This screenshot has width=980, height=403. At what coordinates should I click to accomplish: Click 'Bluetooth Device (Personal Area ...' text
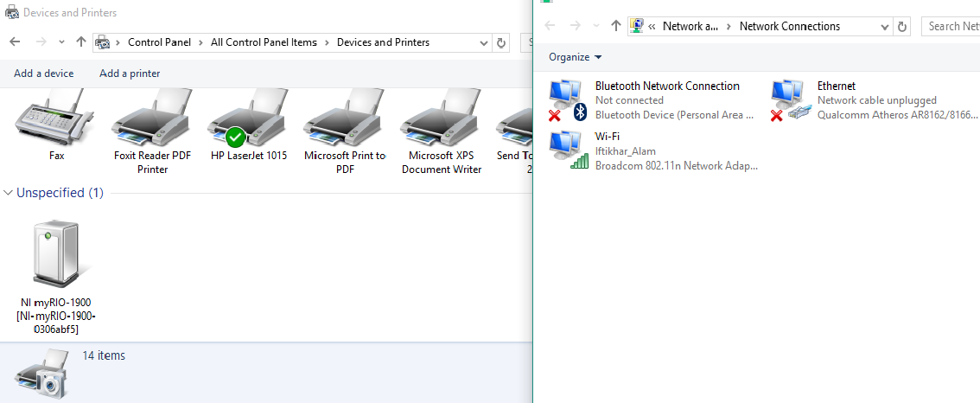pyautogui.click(x=676, y=114)
